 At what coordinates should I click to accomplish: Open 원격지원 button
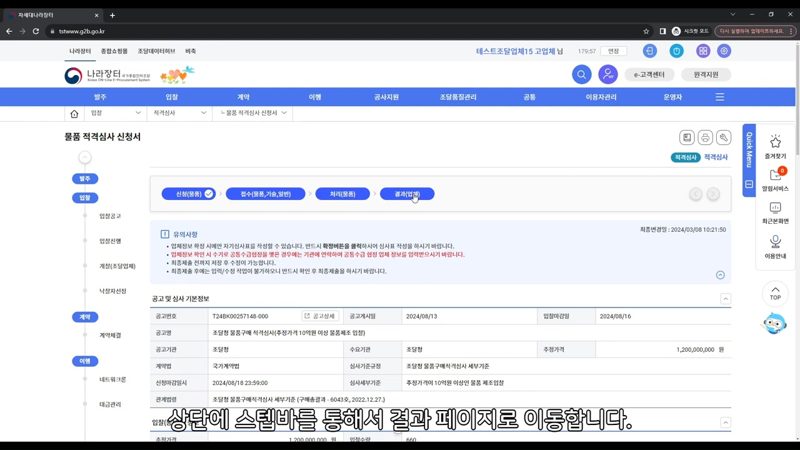point(706,74)
